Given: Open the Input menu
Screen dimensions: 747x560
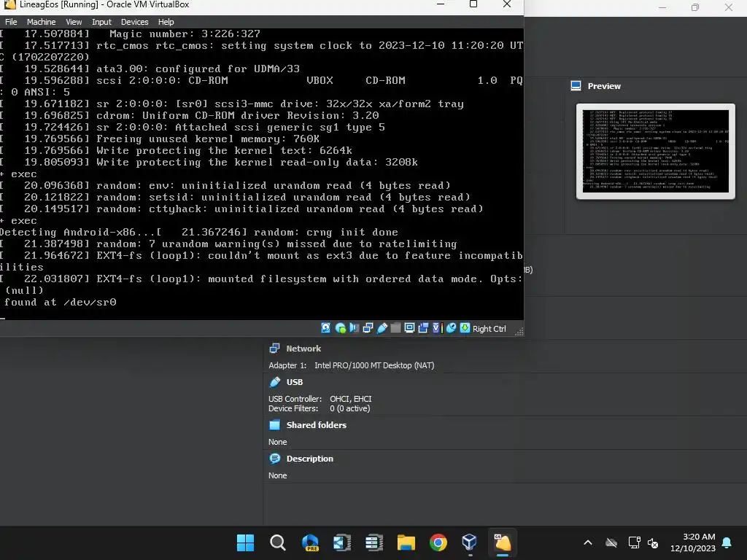Looking at the screenshot, I should click(101, 22).
